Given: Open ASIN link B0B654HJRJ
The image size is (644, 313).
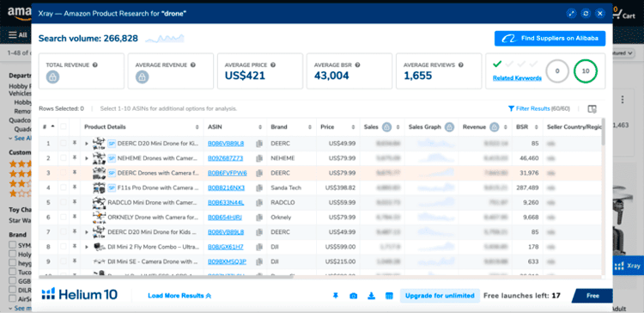Looking at the screenshot, I should (x=225, y=218).
